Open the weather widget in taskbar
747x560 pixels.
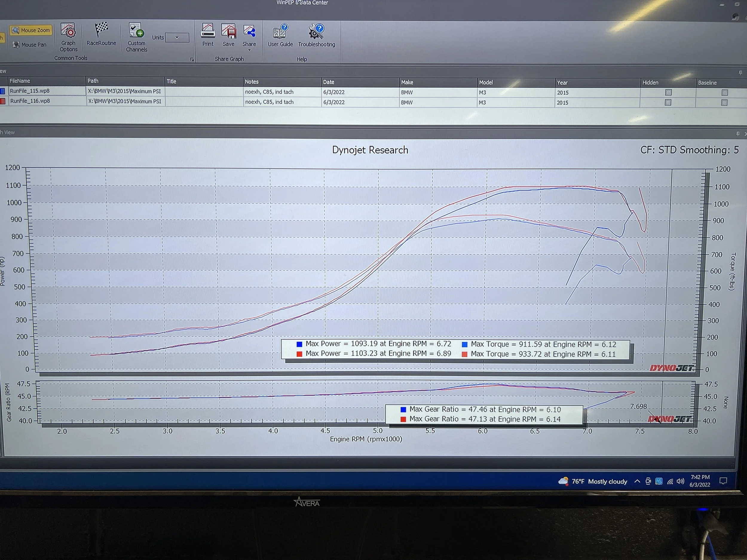593,481
